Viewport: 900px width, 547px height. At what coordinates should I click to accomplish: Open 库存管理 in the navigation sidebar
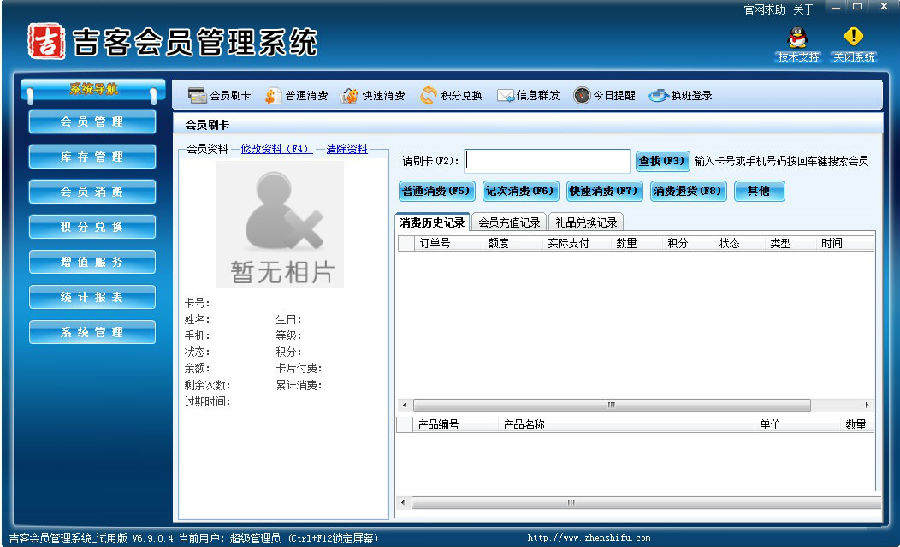point(92,157)
